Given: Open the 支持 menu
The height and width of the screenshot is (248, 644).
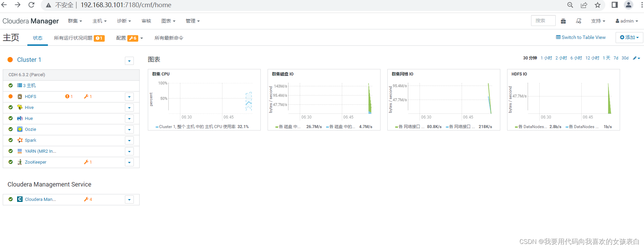Looking at the screenshot, I should [x=598, y=21].
